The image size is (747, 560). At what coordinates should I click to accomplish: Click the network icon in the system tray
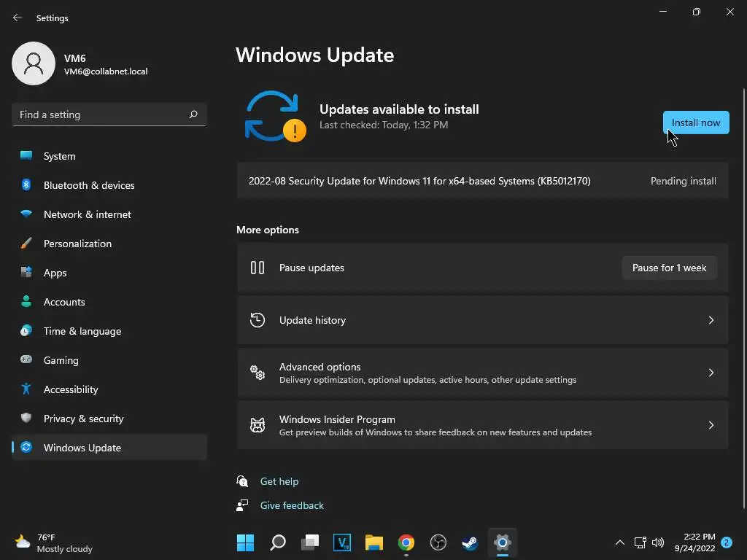coord(640,542)
